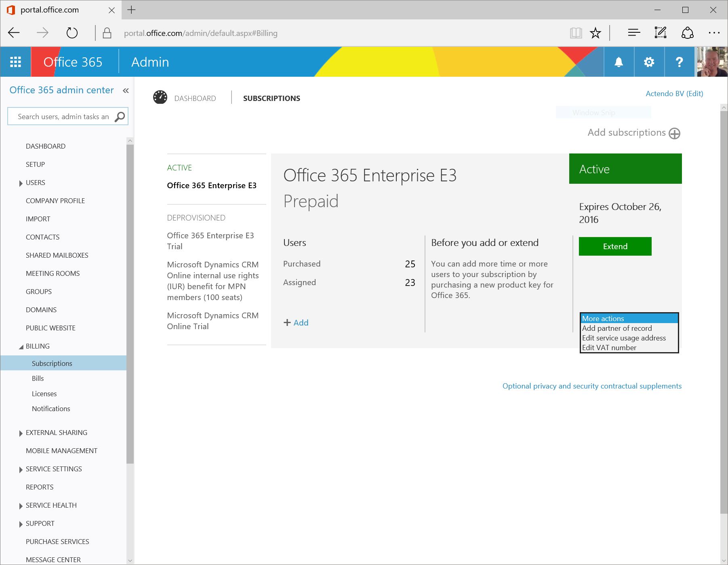Open the help question mark
This screenshot has height=565, width=728.
(679, 62)
